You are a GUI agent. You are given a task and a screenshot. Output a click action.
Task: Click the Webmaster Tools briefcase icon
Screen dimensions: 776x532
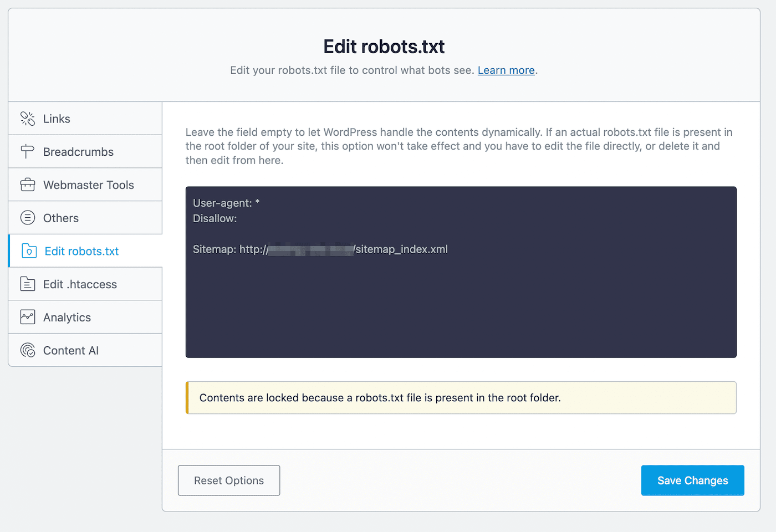(x=28, y=185)
